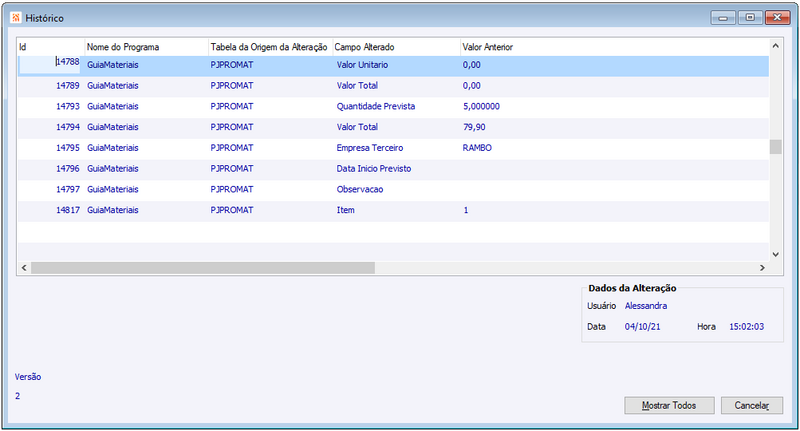Screen dimensions: 800x431
Task: Click the Campo Alterado column header
Action: [x=396, y=47]
